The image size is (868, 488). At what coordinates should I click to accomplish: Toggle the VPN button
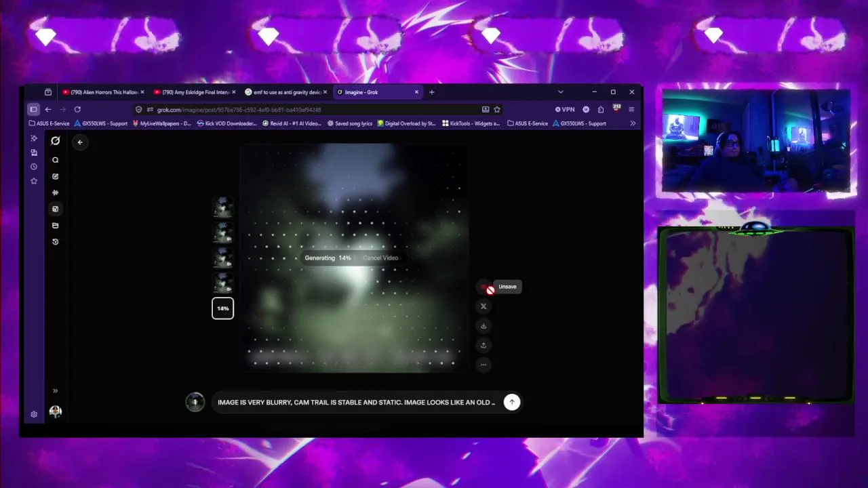[x=565, y=109]
